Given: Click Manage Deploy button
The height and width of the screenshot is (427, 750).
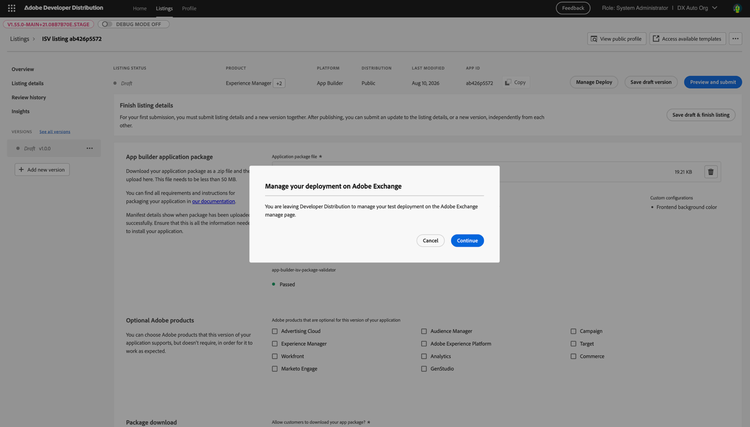Looking at the screenshot, I should pyautogui.click(x=594, y=82).
